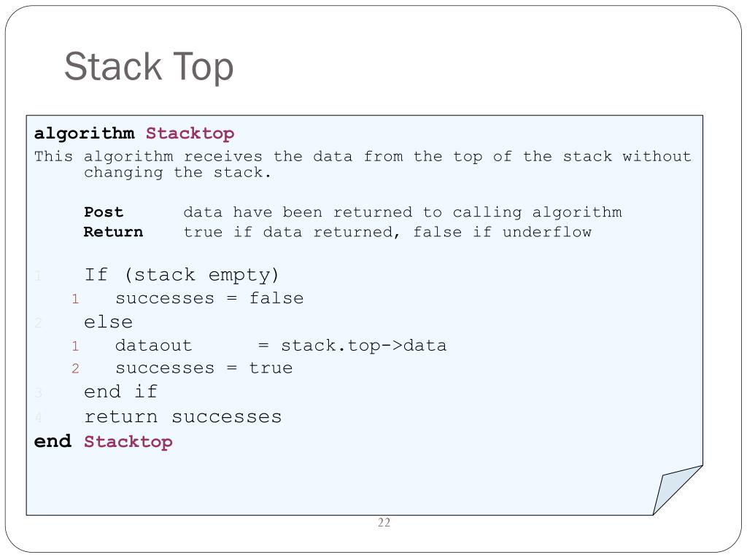Image resolution: width=747 pixels, height=560 pixels.
Task: Click the purple Stacktop after end
Action: click(128, 441)
